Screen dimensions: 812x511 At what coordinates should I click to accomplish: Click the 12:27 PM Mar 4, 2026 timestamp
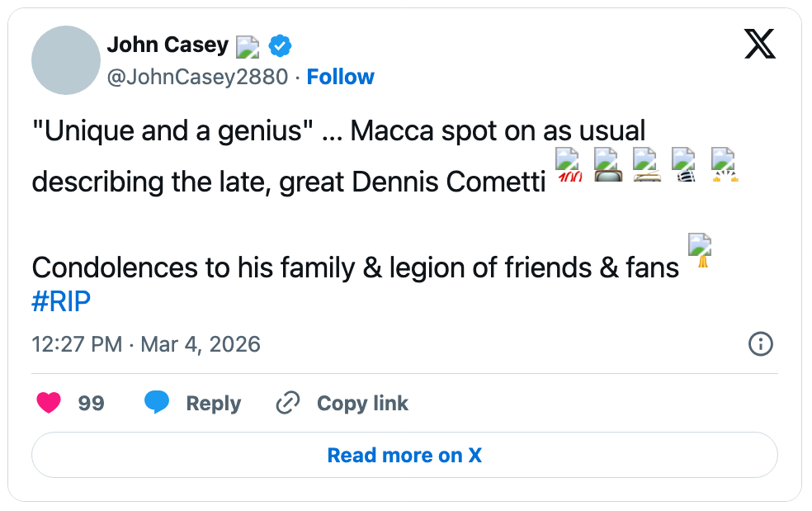(x=146, y=343)
